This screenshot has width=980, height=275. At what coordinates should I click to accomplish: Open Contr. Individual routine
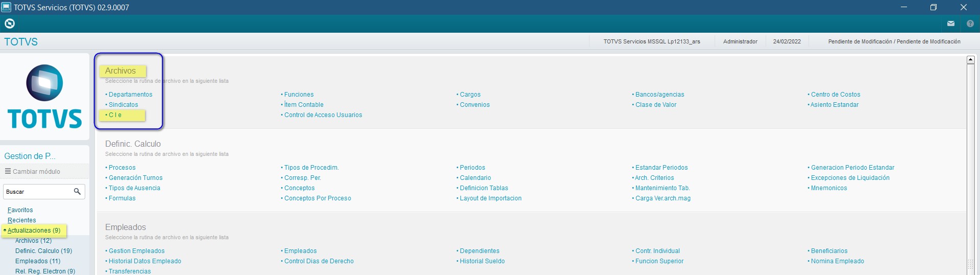coord(657,251)
